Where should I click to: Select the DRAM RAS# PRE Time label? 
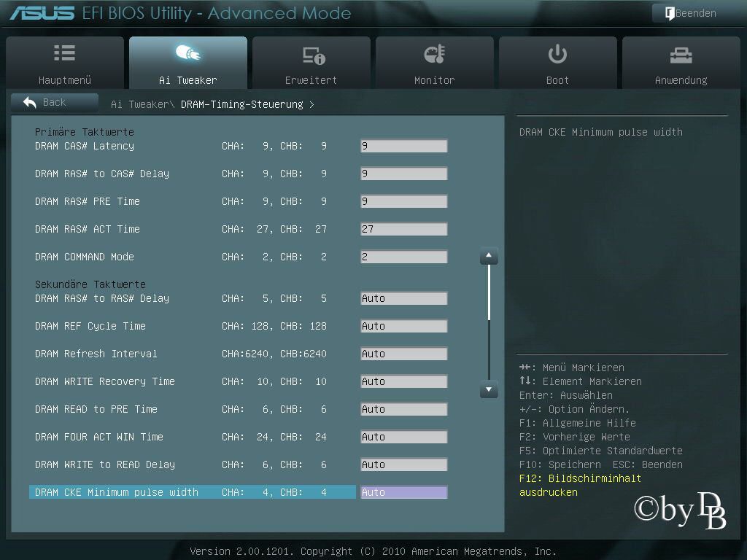[88, 201]
